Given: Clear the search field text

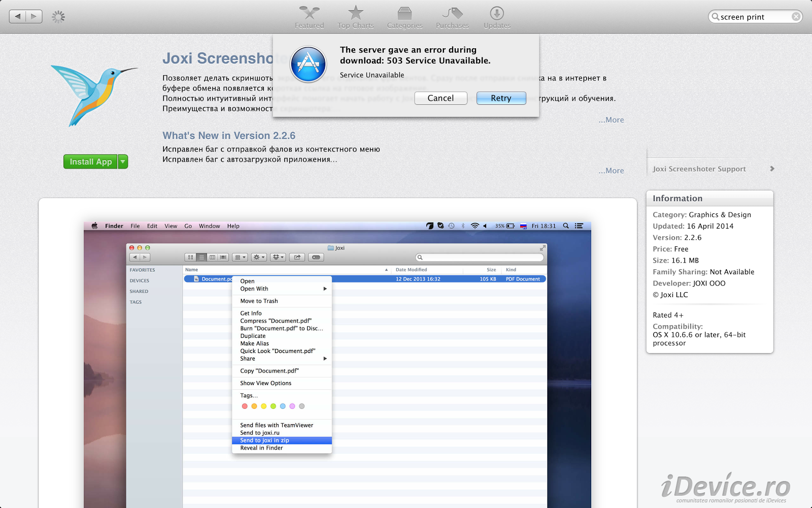Looking at the screenshot, I should (796, 17).
